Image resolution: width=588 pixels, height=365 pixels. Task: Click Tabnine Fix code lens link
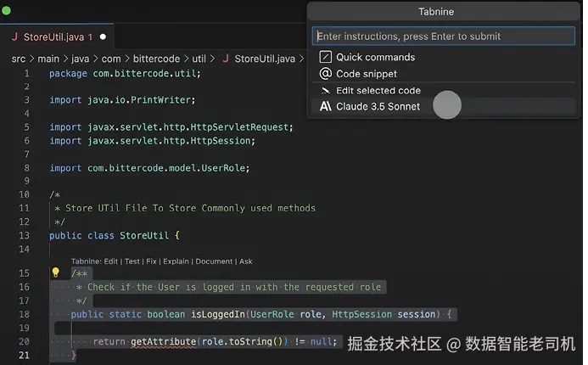click(152, 261)
